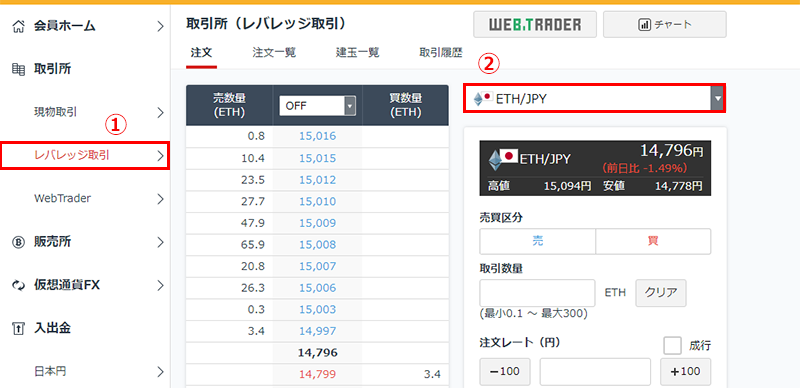Click the クリア button

tap(661, 293)
